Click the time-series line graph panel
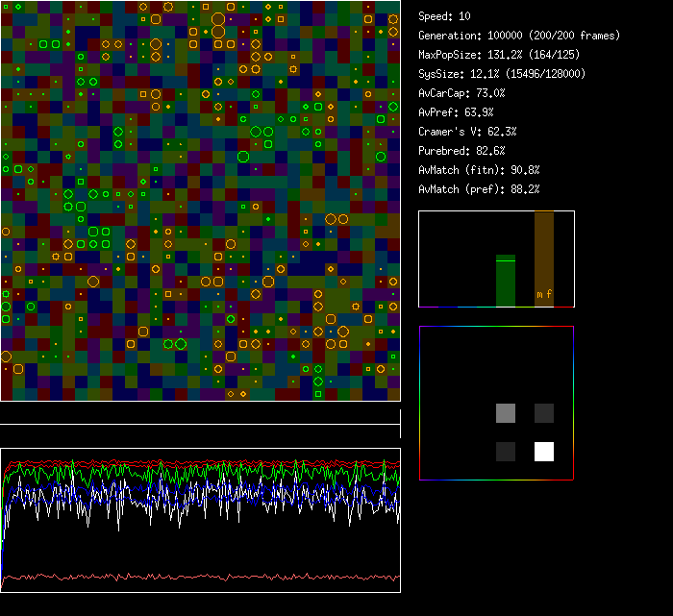The height and width of the screenshot is (616, 673). [200, 520]
